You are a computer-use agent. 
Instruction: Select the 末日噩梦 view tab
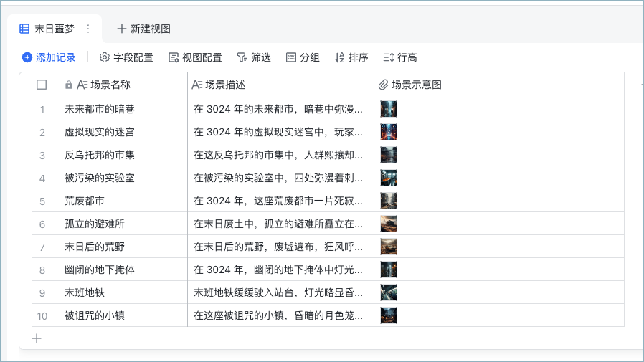point(47,29)
